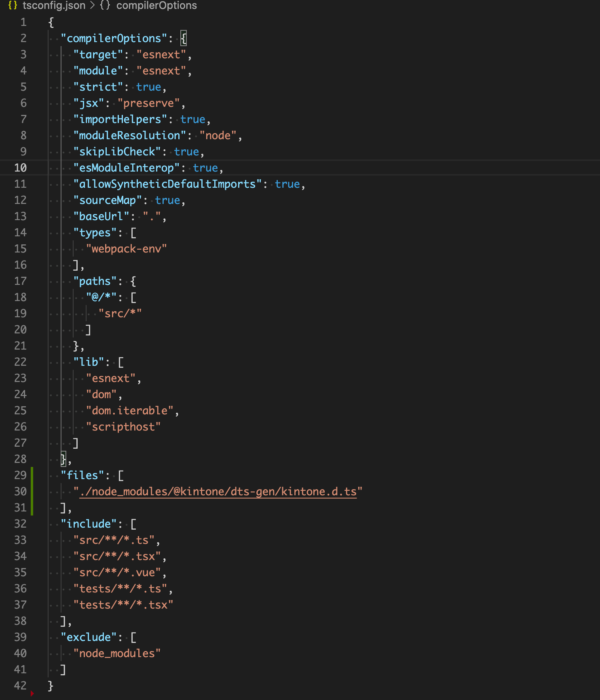Click the "skipLibCheck" key

117,152
